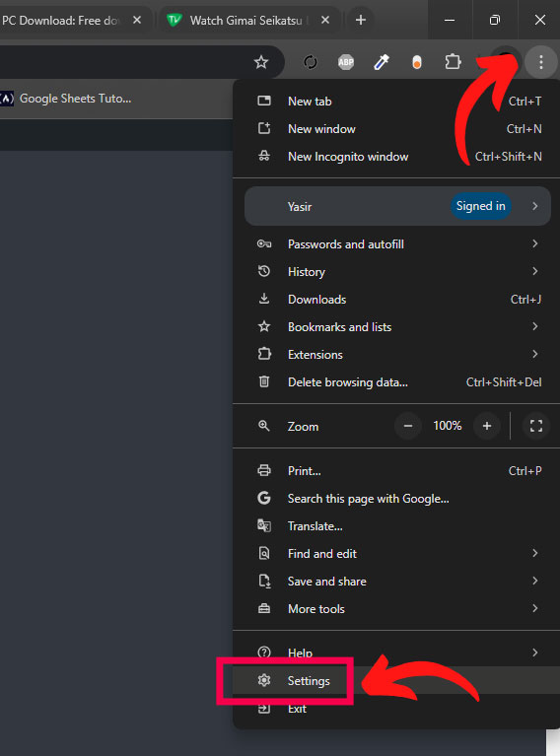Expand the Bookmarks and lists chevron

point(535,326)
